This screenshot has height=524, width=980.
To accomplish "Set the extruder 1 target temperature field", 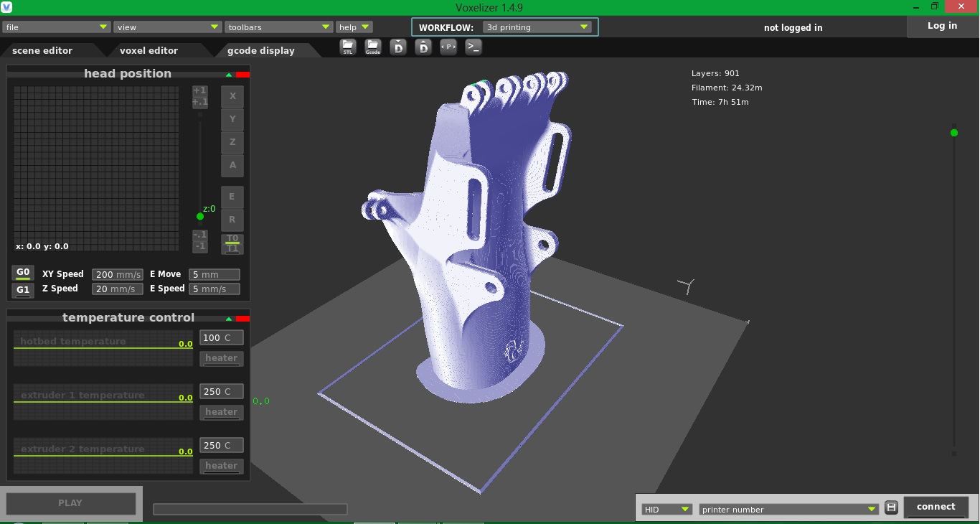I will tap(221, 392).
